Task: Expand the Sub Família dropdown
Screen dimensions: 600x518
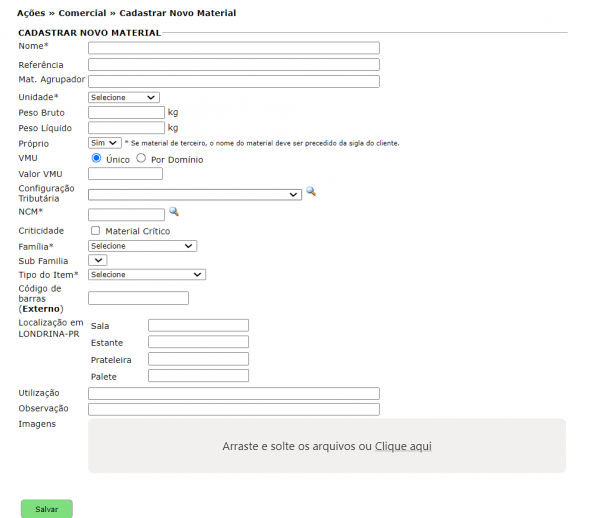Action: point(98,260)
